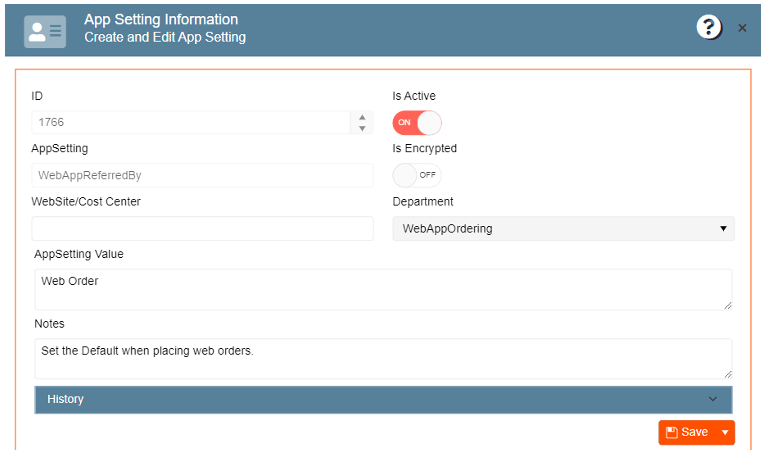Click into the AppSetting Value text area
This screenshot has height=450, width=767.
[383, 289]
